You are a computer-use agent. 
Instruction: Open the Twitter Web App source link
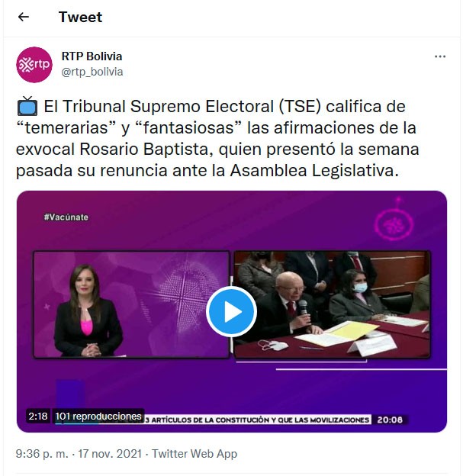click(x=195, y=454)
